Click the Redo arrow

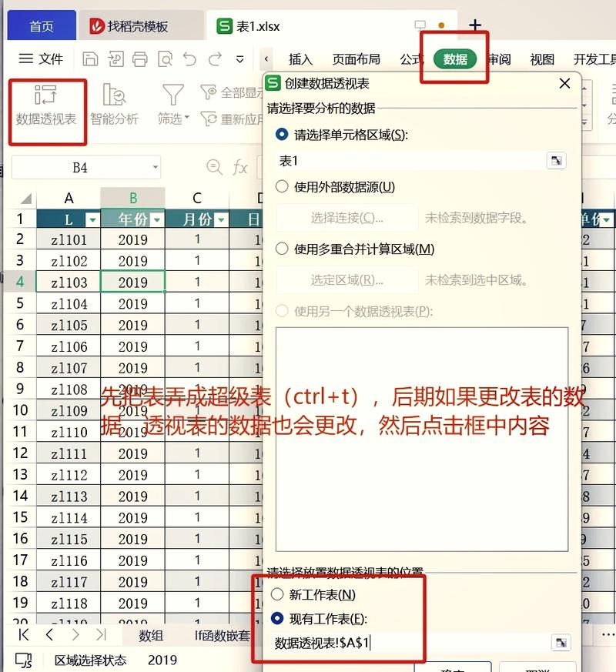tap(215, 59)
